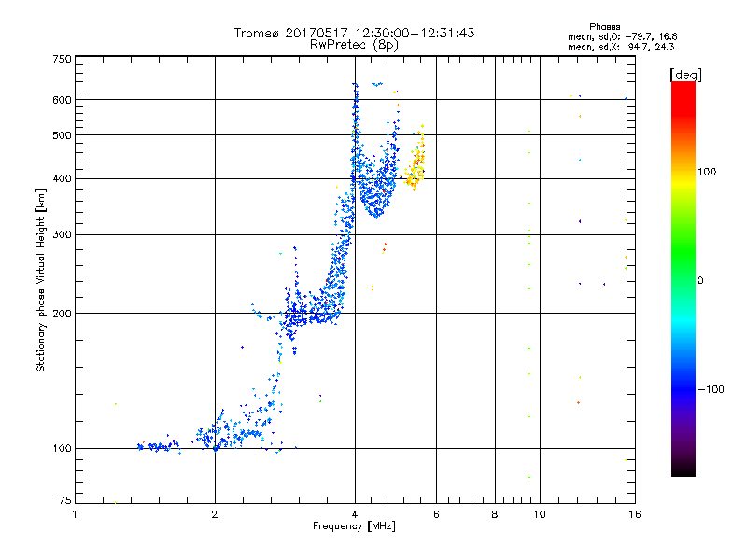This screenshot has height=560, width=747.
Task: Click the '[deg]' colorbar unit label
Action: pos(685,75)
